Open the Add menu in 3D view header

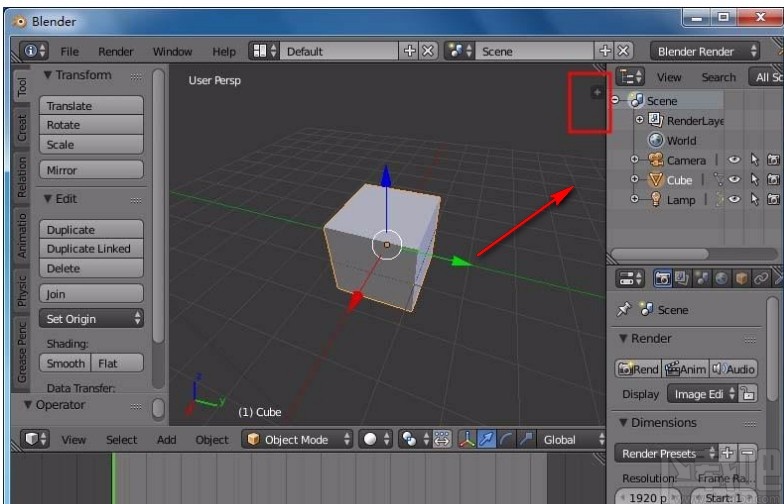[166, 440]
